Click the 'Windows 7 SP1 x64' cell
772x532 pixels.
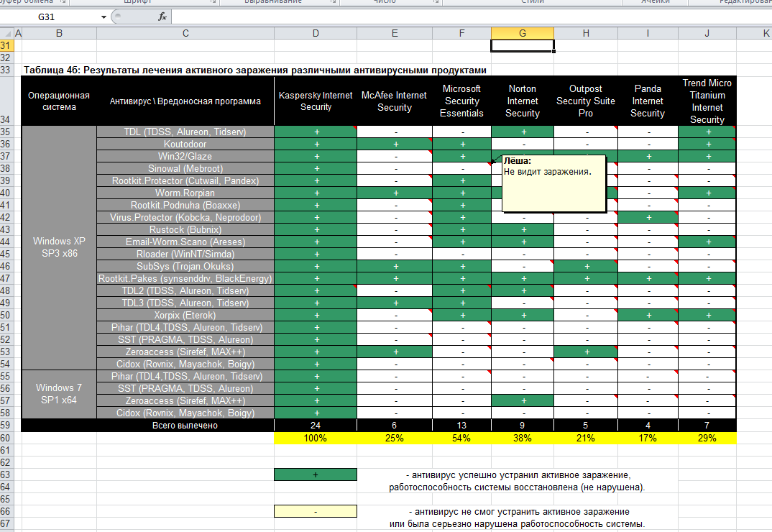[x=59, y=394]
